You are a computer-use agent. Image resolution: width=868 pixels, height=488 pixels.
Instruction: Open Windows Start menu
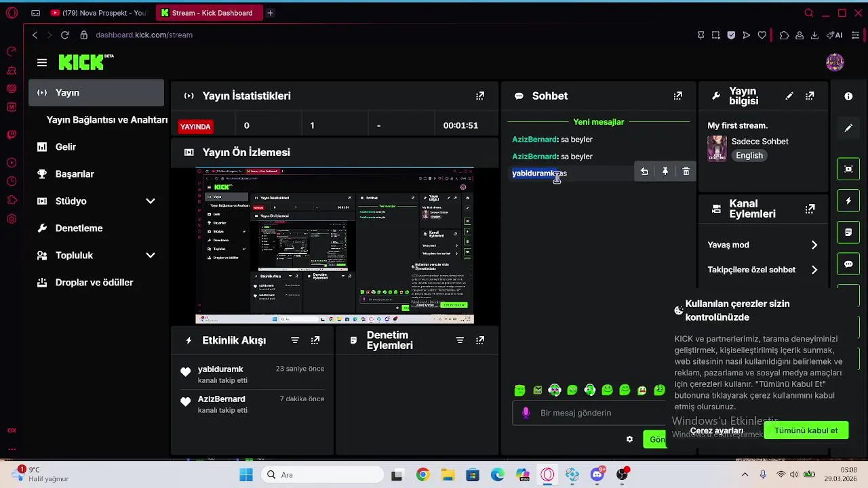tap(245, 474)
